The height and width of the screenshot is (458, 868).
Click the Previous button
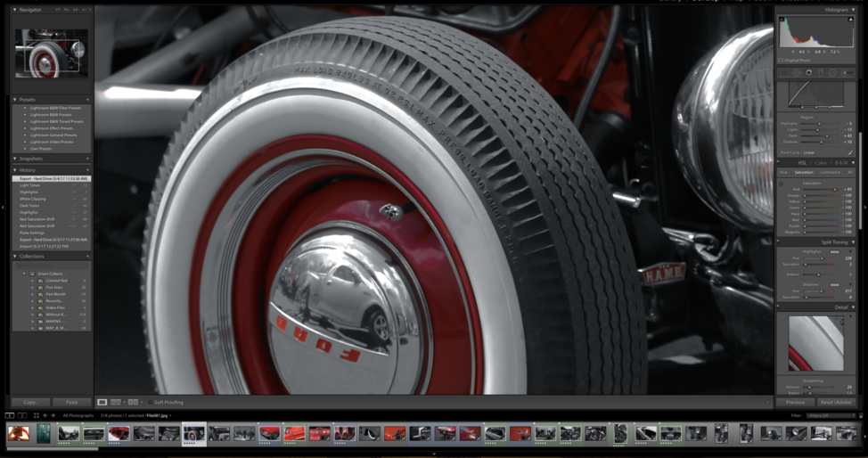pos(795,402)
